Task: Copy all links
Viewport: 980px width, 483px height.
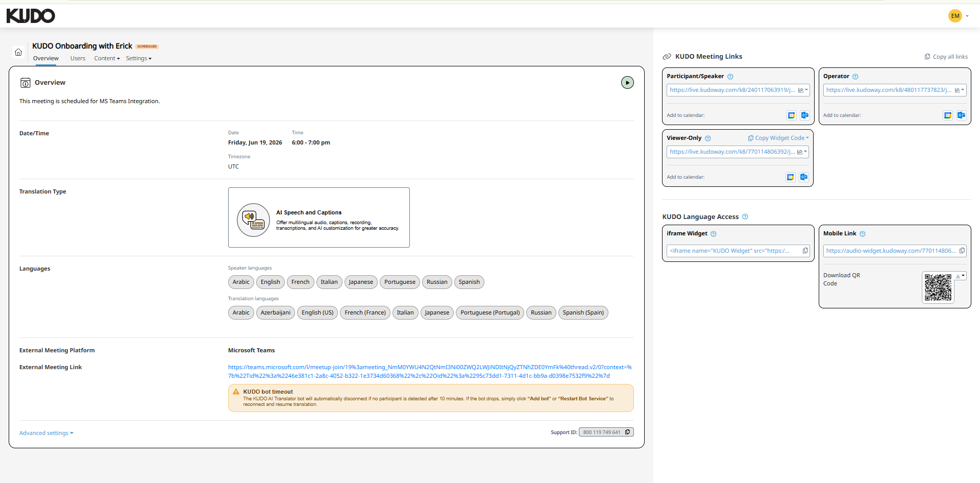Action: tap(946, 57)
